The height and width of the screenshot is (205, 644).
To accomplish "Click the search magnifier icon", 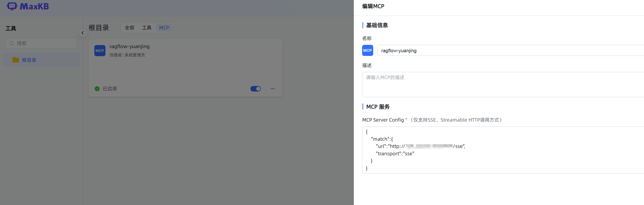I will [12, 43].
